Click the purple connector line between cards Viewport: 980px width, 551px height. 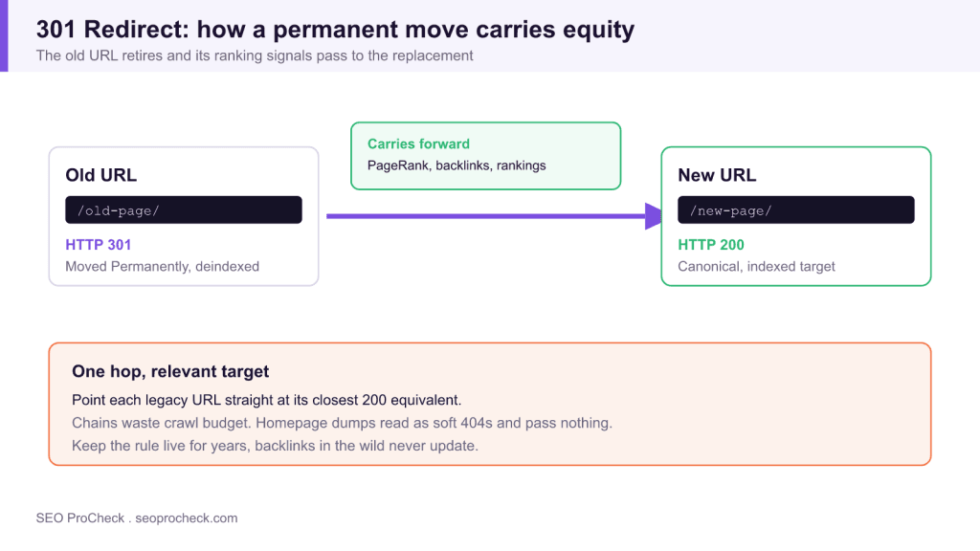(x=485, y=216)
